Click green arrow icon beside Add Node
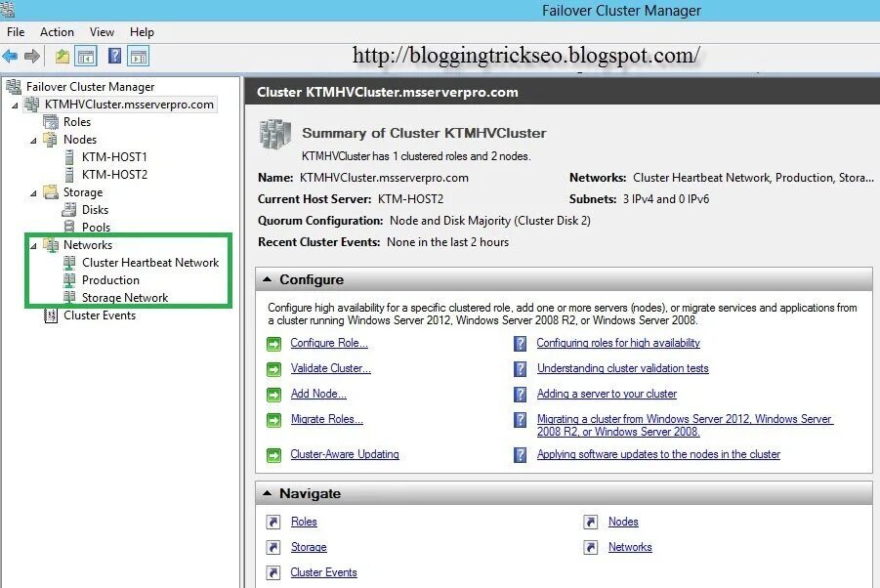Viewport: 880px width, 588px height. click(x=273, y=395)
